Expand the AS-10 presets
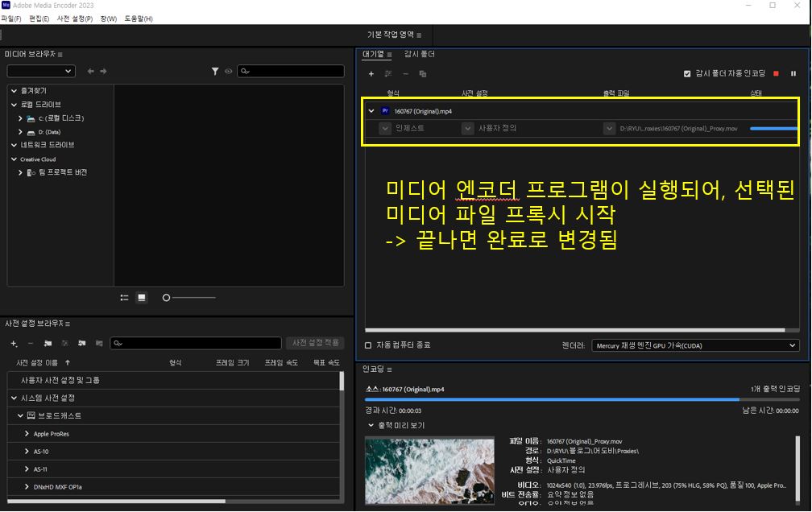812x512 pixels. (x=27, y=452)
